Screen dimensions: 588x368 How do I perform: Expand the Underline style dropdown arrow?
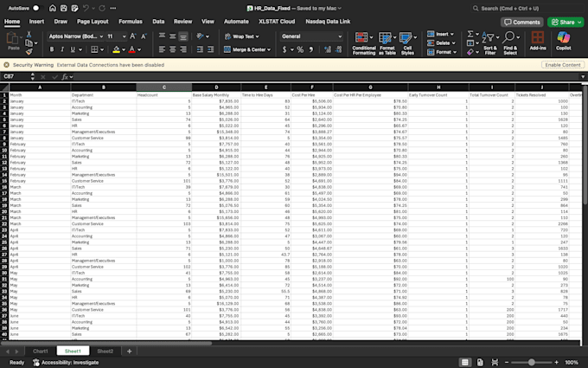point(80,49)
